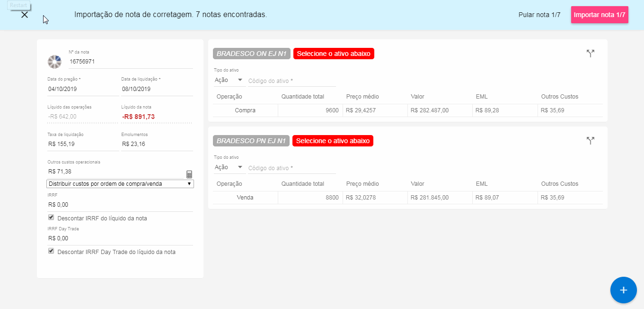644x309 pixels.
Task: Click the BRADESCO PN EJ N1 label
Action: click(x=251, y=141)
